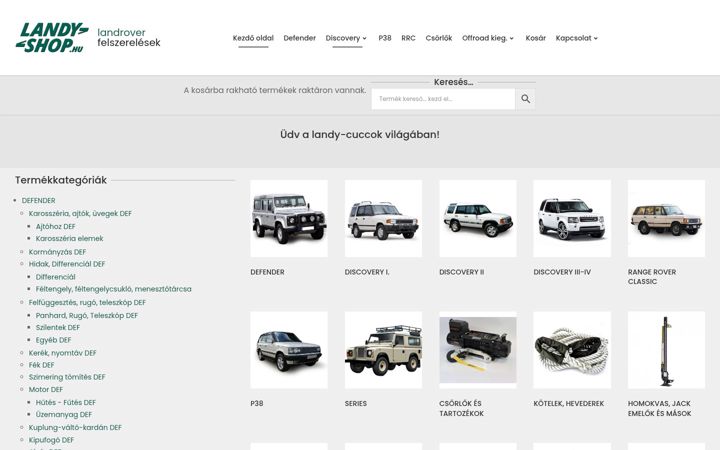
Task: Select Kipufogó DEF category
Action: coord(51,440)
